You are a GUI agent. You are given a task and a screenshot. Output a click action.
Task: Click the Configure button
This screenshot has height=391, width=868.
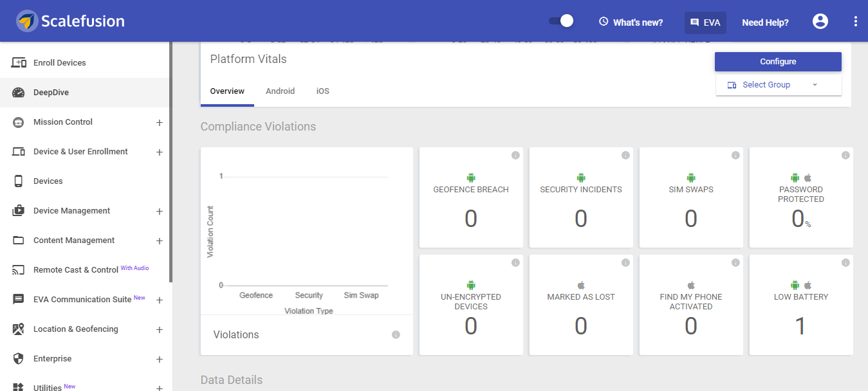pos(777,61)
